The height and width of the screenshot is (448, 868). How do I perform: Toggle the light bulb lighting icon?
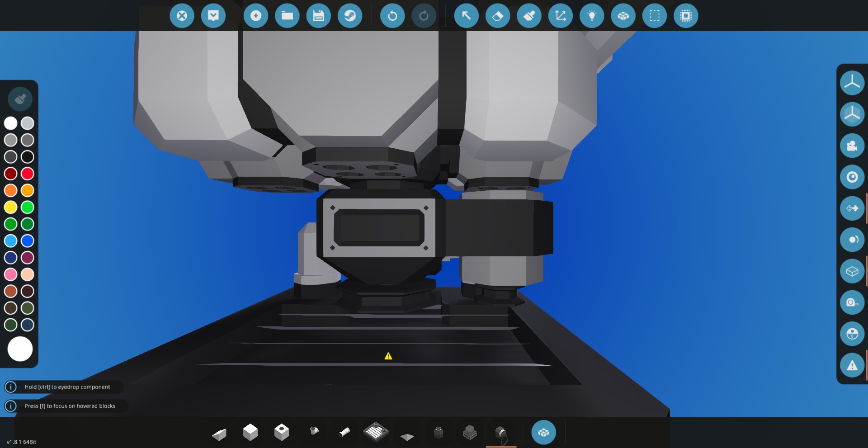[592, 16]
